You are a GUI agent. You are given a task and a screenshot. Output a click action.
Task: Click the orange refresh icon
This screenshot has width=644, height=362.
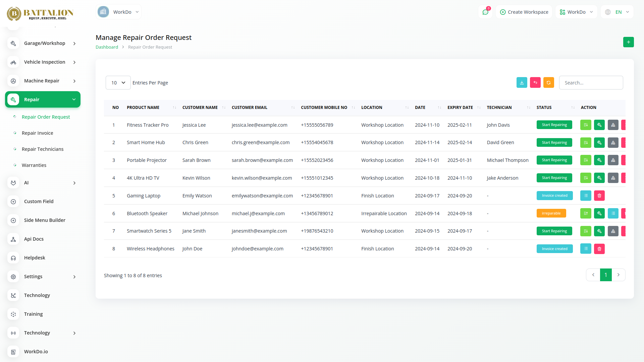tap(548, 82)
